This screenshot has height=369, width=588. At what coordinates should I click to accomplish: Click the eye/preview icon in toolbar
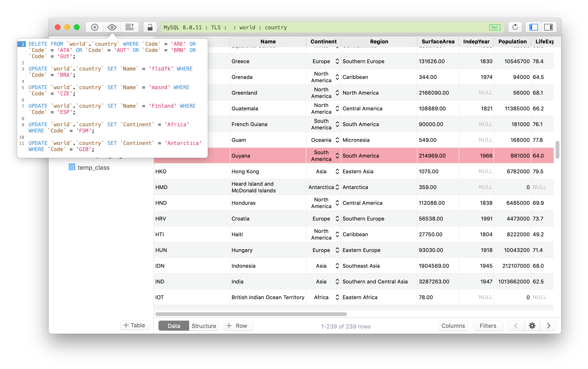(x=112, y=27)
